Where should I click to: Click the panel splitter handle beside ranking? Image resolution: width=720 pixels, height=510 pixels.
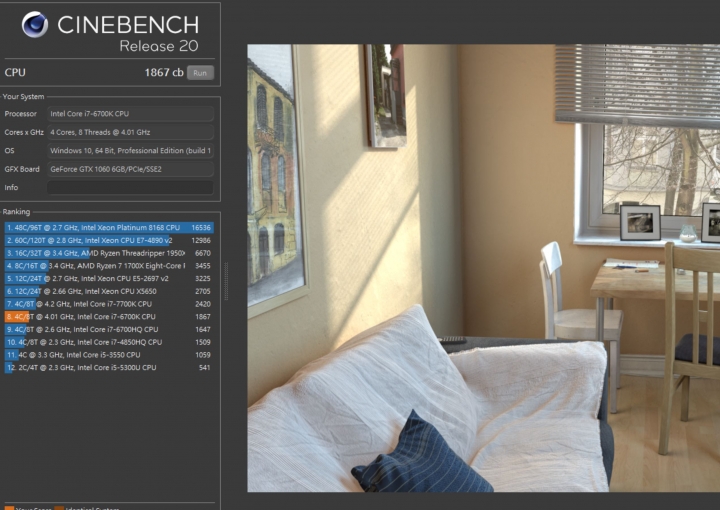(x=226, y=281)
